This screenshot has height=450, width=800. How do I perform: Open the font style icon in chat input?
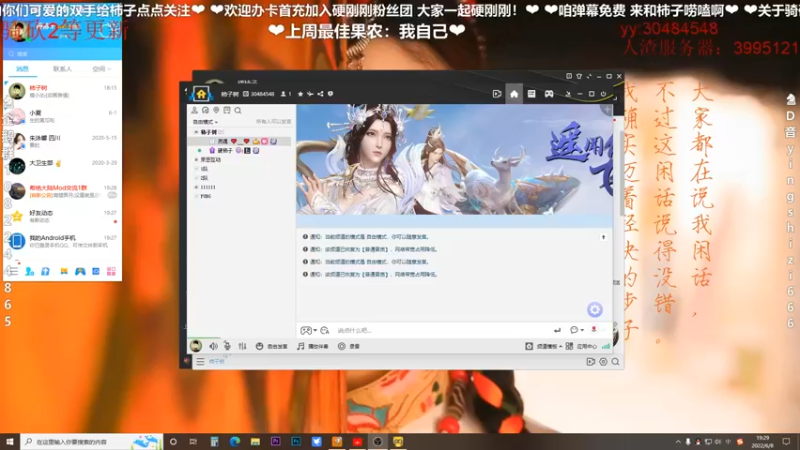coord(324,330)
